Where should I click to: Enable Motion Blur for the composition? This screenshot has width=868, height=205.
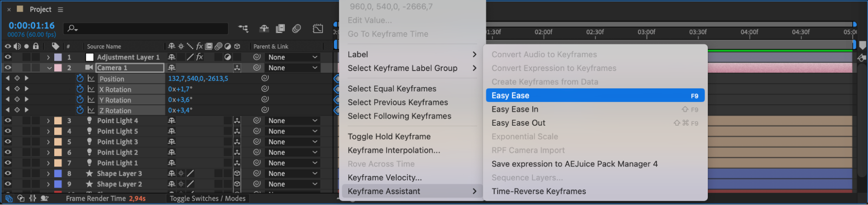point(297,29)
